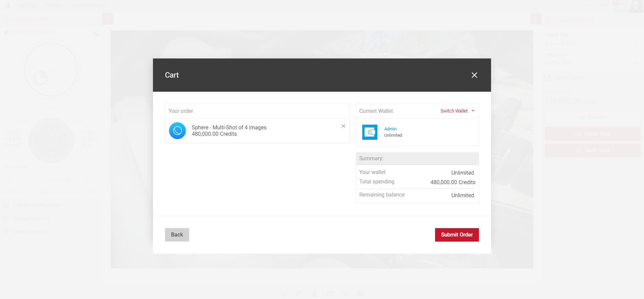Submit the order
The image size is (644, 299).
(457, 235)
